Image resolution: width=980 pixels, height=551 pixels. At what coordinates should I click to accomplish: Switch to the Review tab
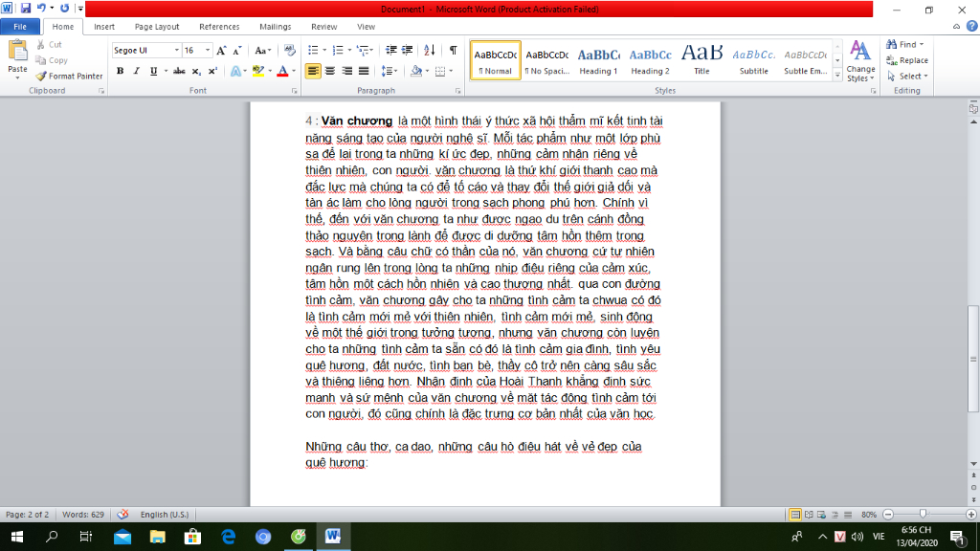(323, 27)
